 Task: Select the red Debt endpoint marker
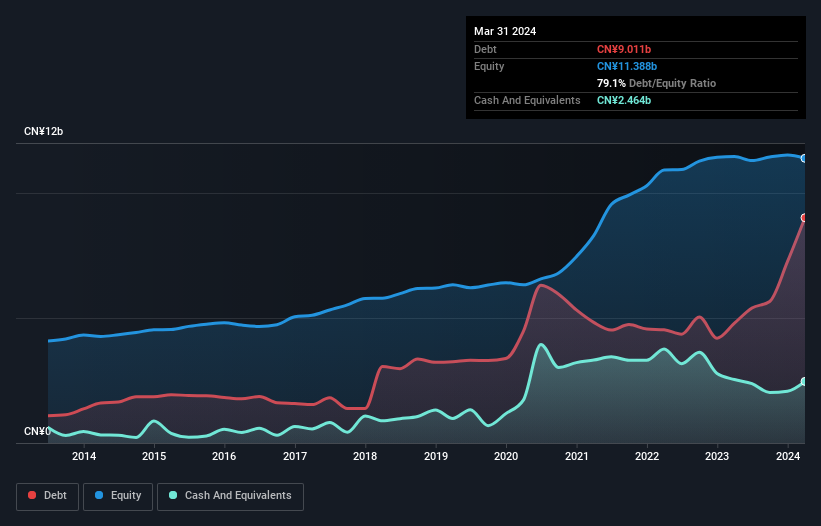804,218
